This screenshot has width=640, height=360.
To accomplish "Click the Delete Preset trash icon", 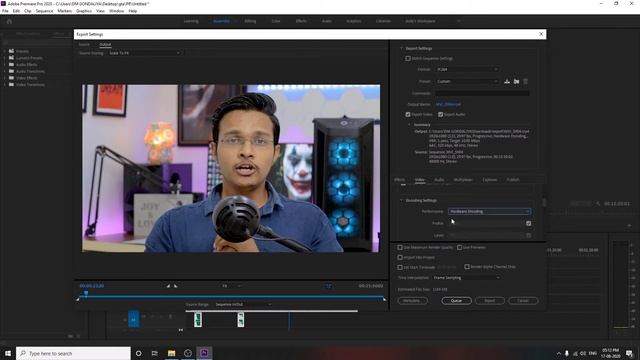I will [526, 81].
